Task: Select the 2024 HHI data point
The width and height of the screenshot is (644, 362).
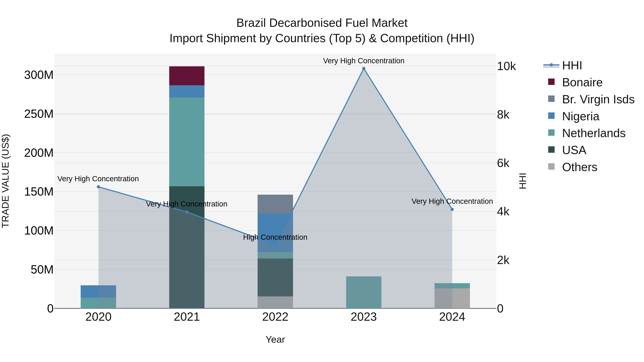Action: click(452, 209)
